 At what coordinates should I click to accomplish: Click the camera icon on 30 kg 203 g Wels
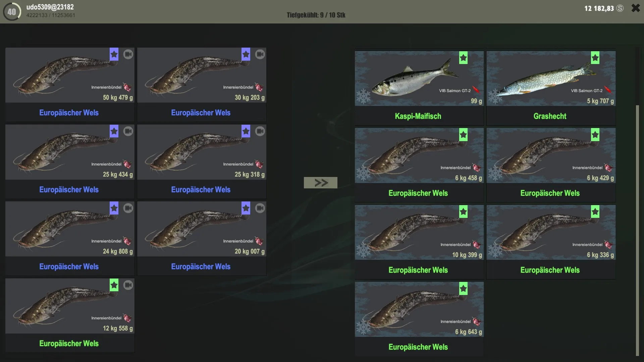260,54
